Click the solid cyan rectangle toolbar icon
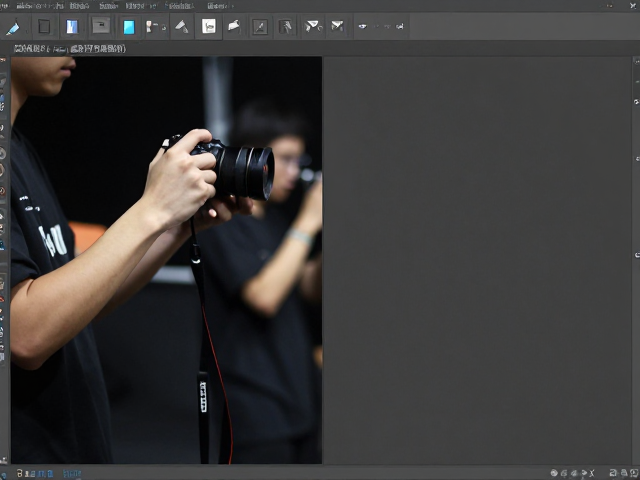The height and width of the screenshot is (480, 640). 129,27
